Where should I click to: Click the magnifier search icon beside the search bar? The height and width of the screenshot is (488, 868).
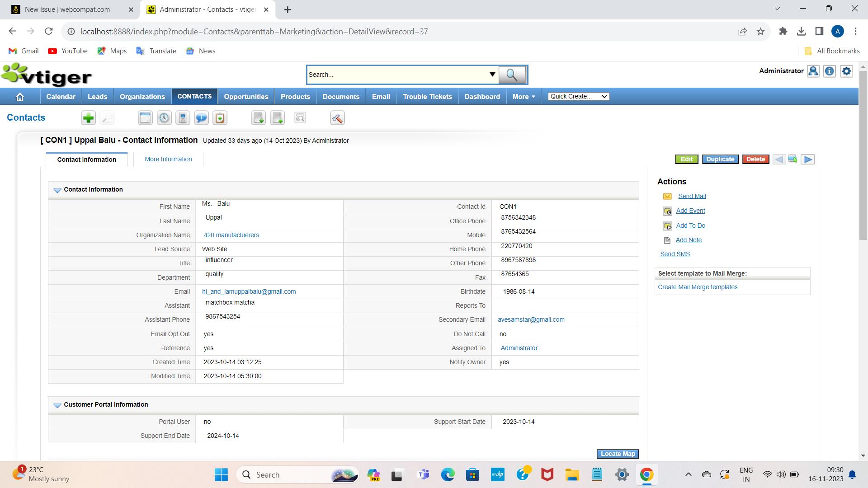coord(512,75)
